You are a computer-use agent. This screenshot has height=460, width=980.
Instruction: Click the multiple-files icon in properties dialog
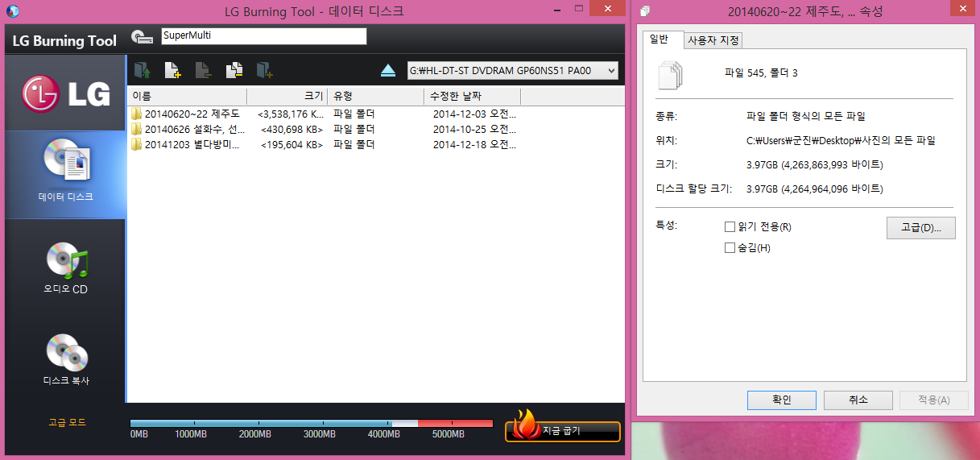[x=669, y=74]
